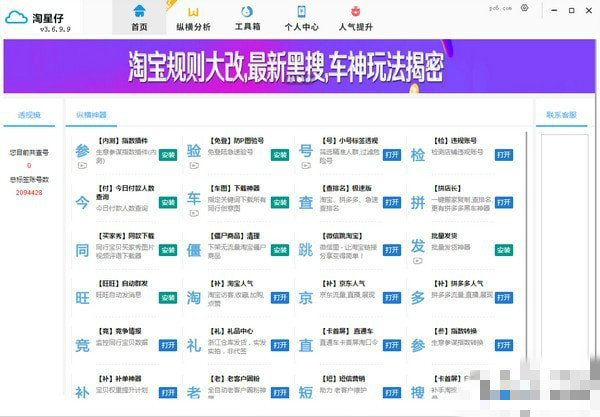Install the 批量发货 tool
The height and width of the screenshot is (417, 600).
click(504, 250)
